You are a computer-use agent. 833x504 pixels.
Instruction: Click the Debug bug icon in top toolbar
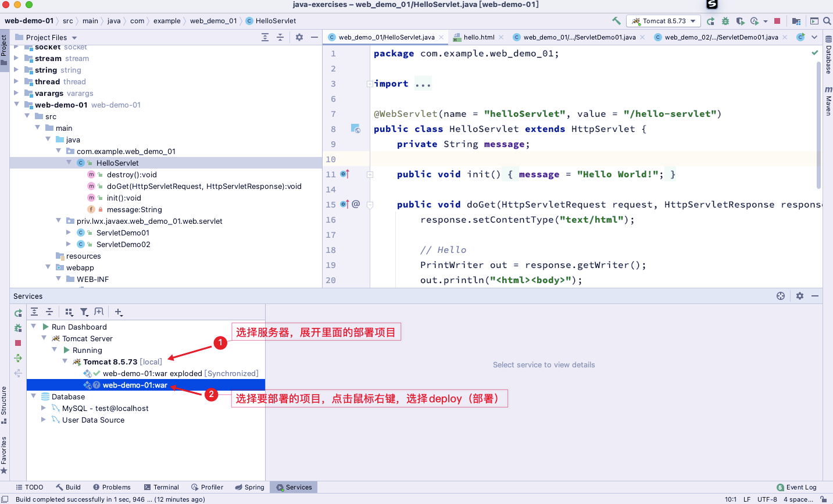coord(725,21)
